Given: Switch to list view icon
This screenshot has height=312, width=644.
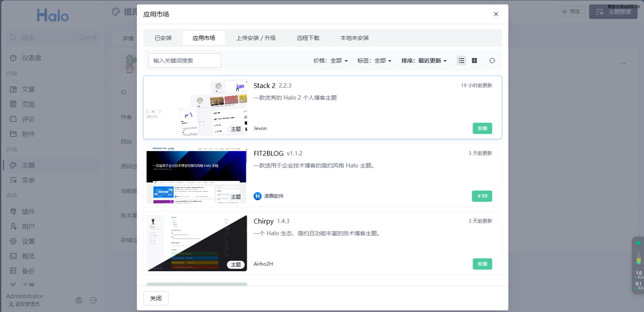Looking at the screenshot, I should pos(461,61).
